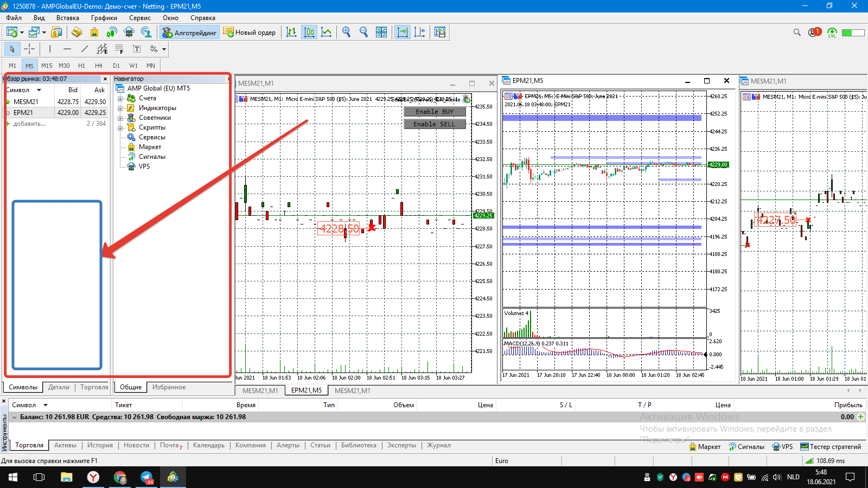Viewport: 868px width, 488px height.
Task: Open the Файл menu
Action: tap(14, 18)
